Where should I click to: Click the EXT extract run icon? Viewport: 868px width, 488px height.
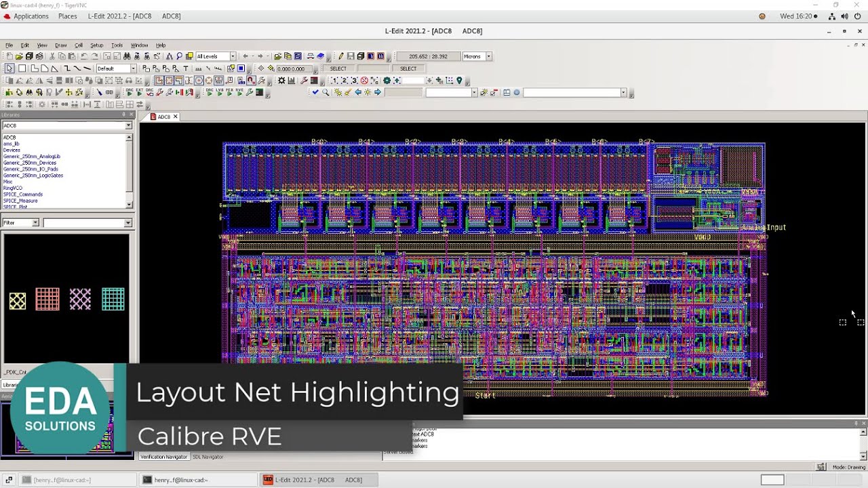pos(139,92)
